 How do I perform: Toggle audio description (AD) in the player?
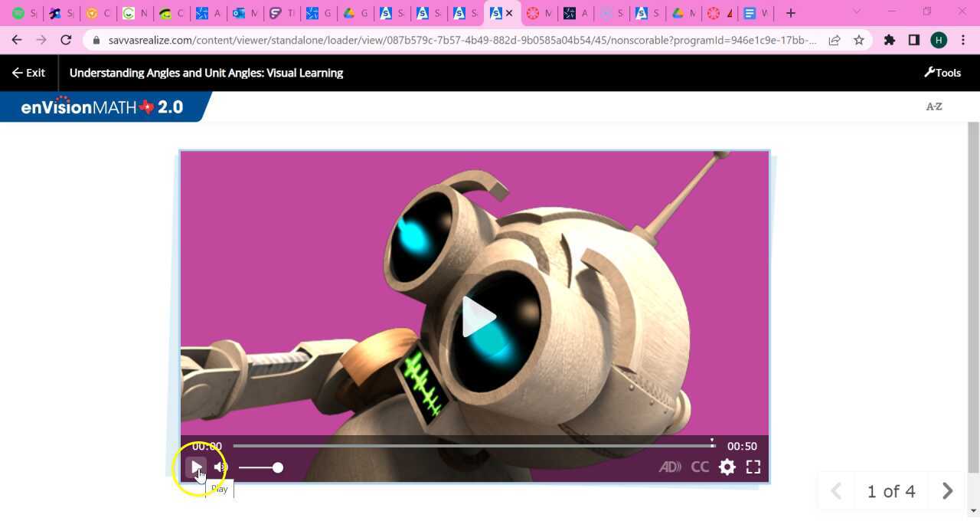click(670, 467)
